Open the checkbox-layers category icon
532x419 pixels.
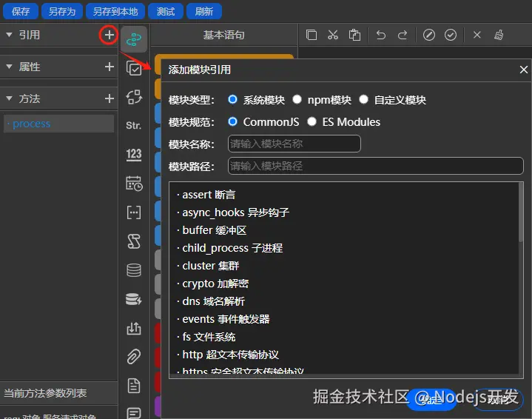point(134,68)
